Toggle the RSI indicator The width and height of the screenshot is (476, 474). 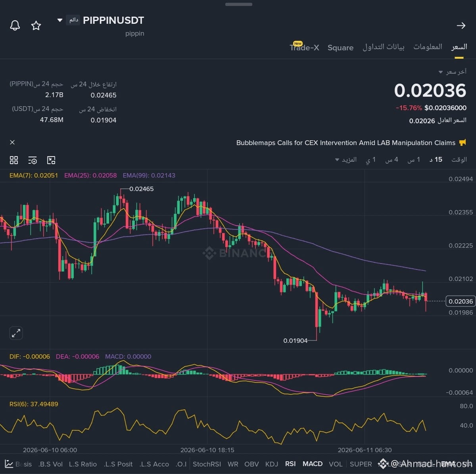pyautogui.click(x=290, y=464)
